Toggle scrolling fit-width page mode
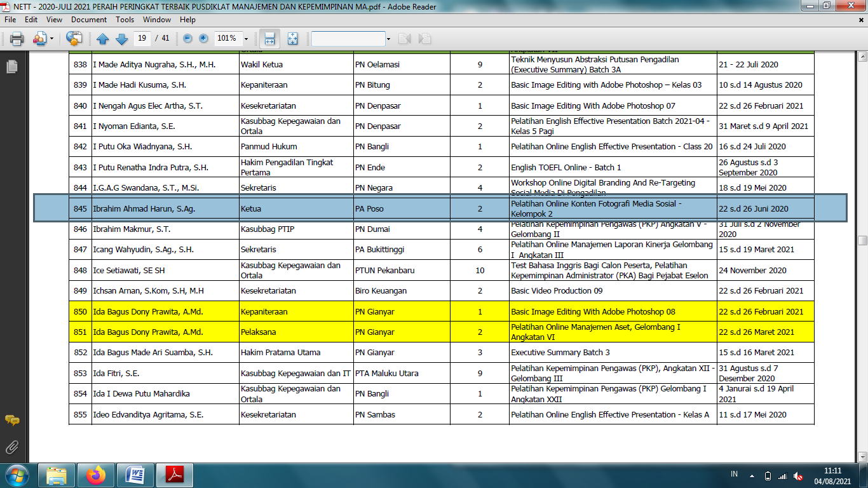Screen dimensions: 868x488 [269, 39]
